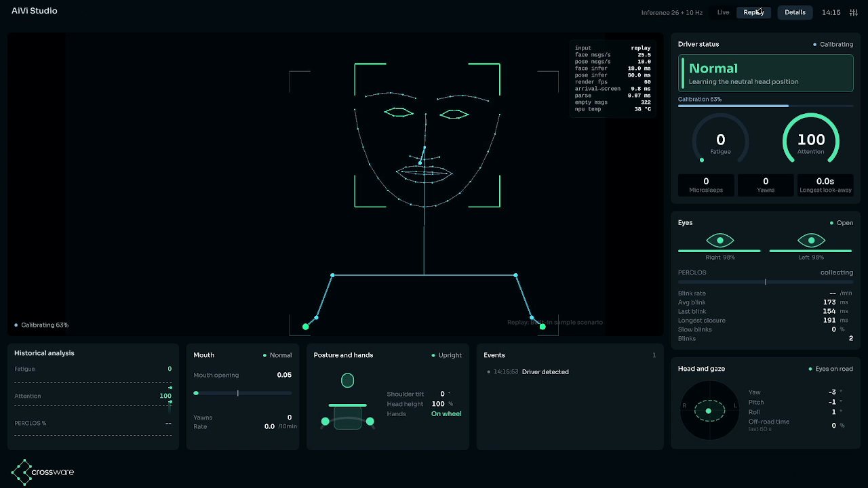Click the Hands On wheel status
Image resolution: width=868 pixels, height=488 pixels.
click(425, 414)
